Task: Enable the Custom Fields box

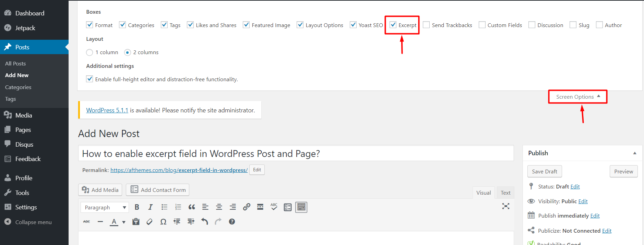Action: click(482, 25)
